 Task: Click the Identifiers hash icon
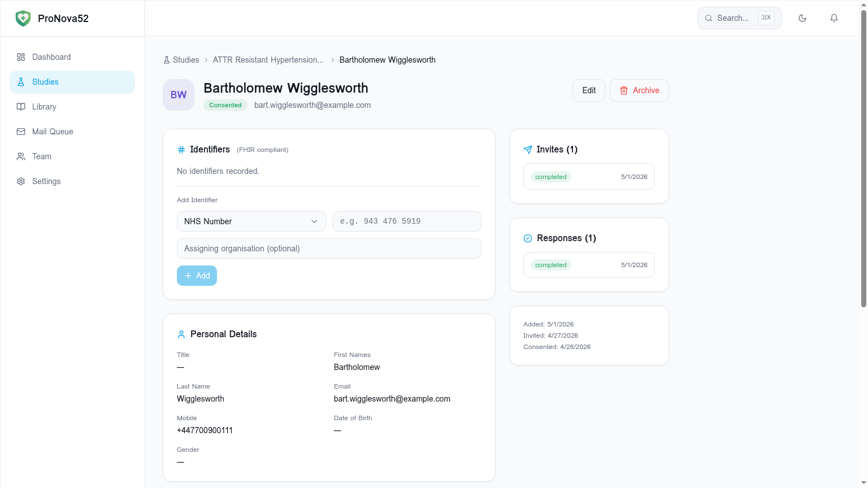point(181,150)
